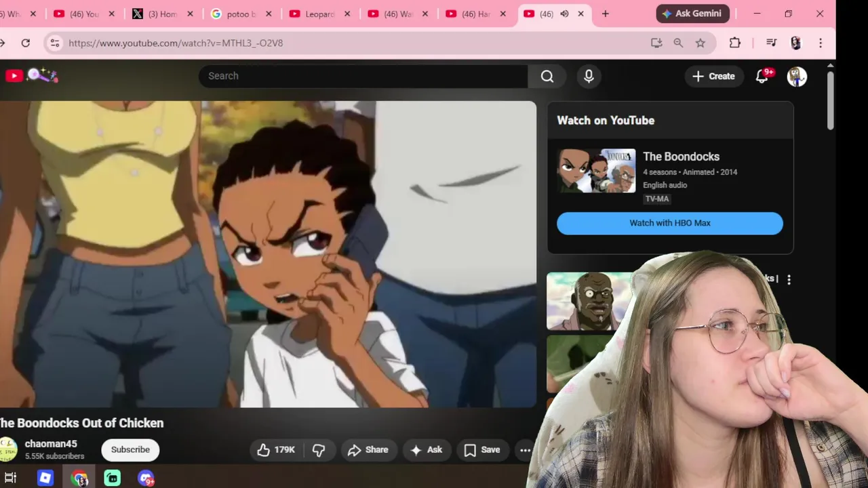This screenshot has height=488, width=868.
Task: Open Discord from the taskbar
Action: coord(146,478)
